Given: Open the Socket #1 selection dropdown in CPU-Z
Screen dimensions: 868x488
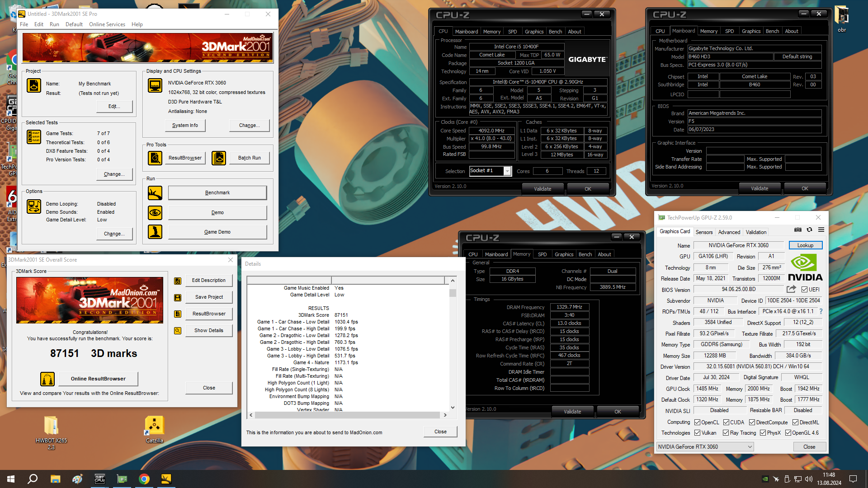Looking at the screenshot, I should coord(507,171).
